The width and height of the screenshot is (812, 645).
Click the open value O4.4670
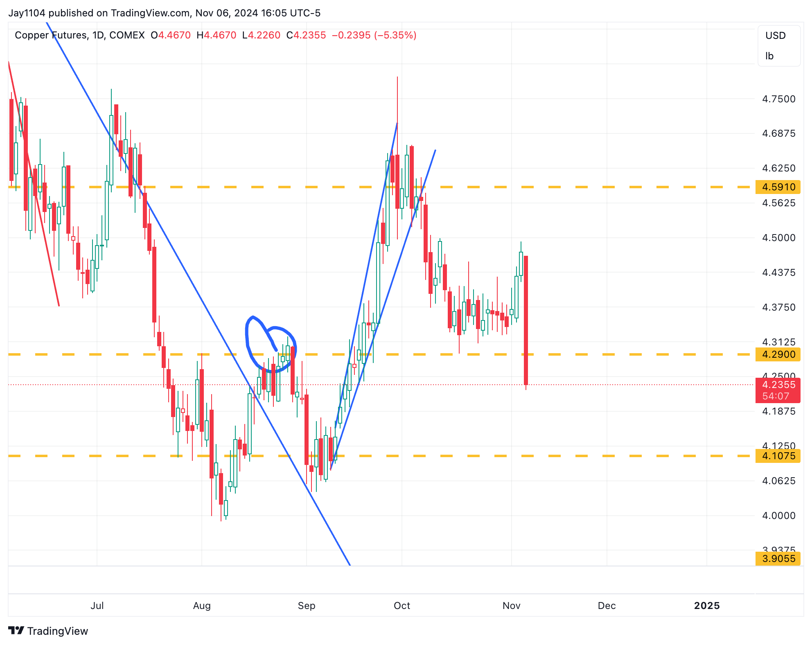(171, 35)
